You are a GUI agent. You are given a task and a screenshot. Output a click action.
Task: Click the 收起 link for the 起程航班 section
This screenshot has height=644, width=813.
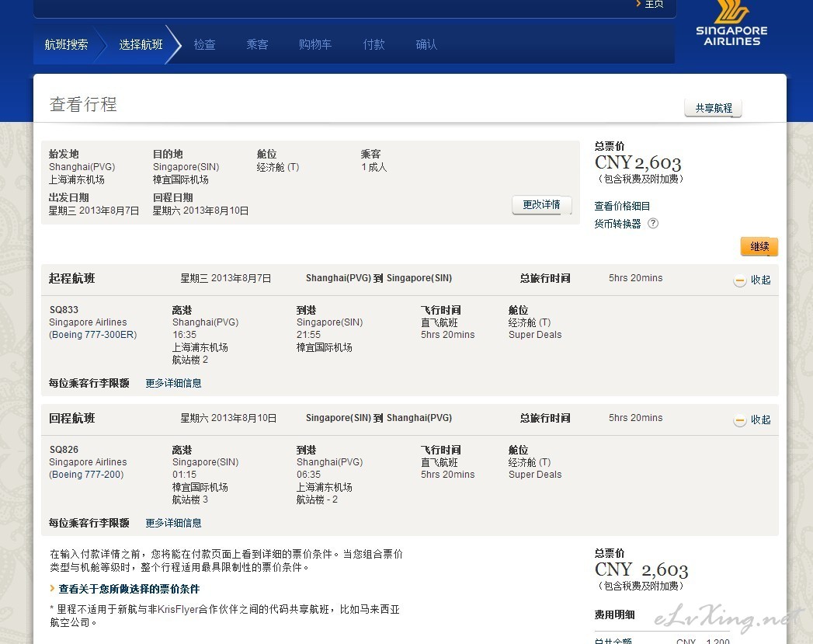click(x=761, y=280)
